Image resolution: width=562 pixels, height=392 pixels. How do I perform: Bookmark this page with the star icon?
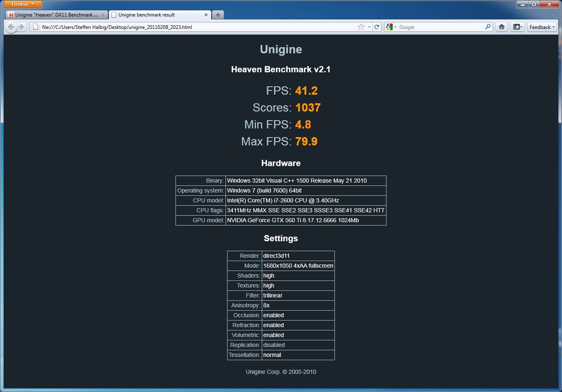coord(361,27)
